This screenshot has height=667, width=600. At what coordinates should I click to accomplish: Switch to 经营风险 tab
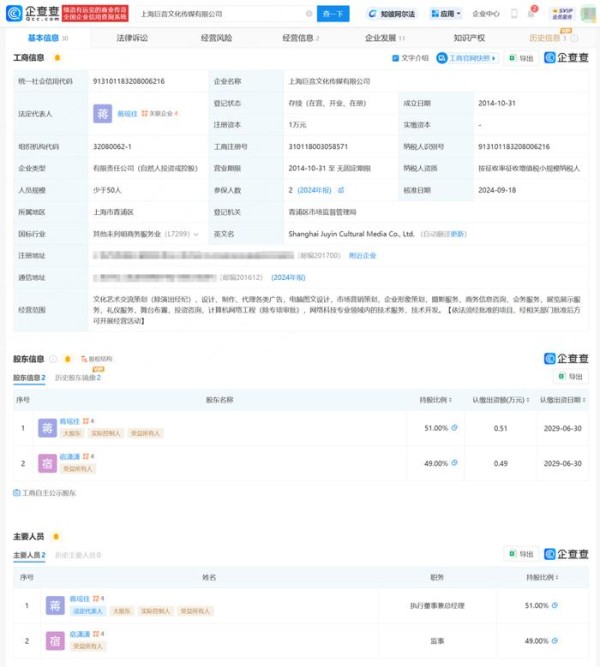pos(216,38)
